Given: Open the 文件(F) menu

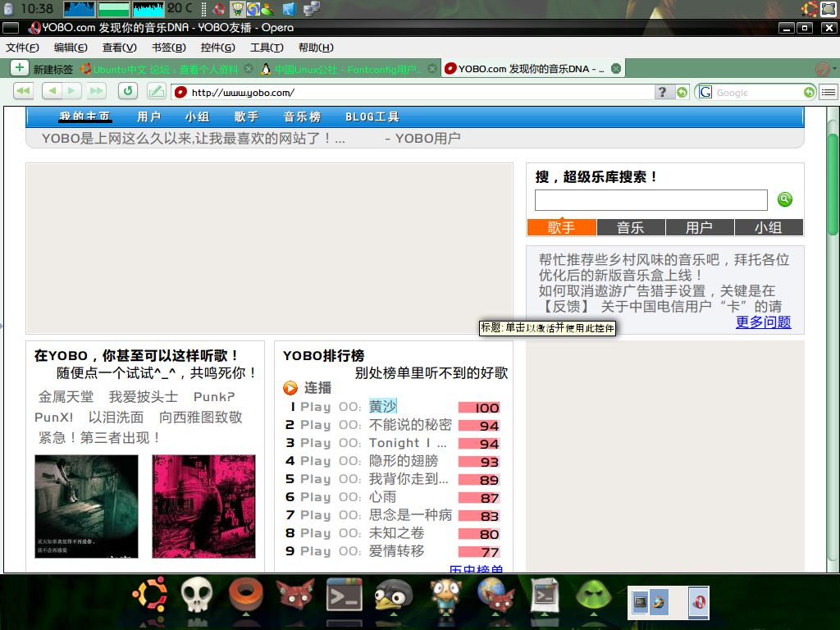Looking at the screenshot, I should (x=22, y=48).
